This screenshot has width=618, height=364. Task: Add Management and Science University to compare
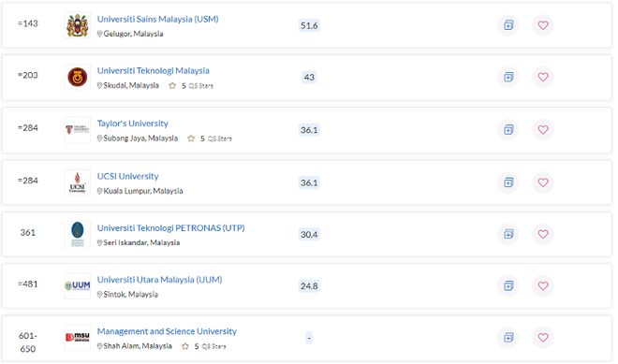pos(508,337)
